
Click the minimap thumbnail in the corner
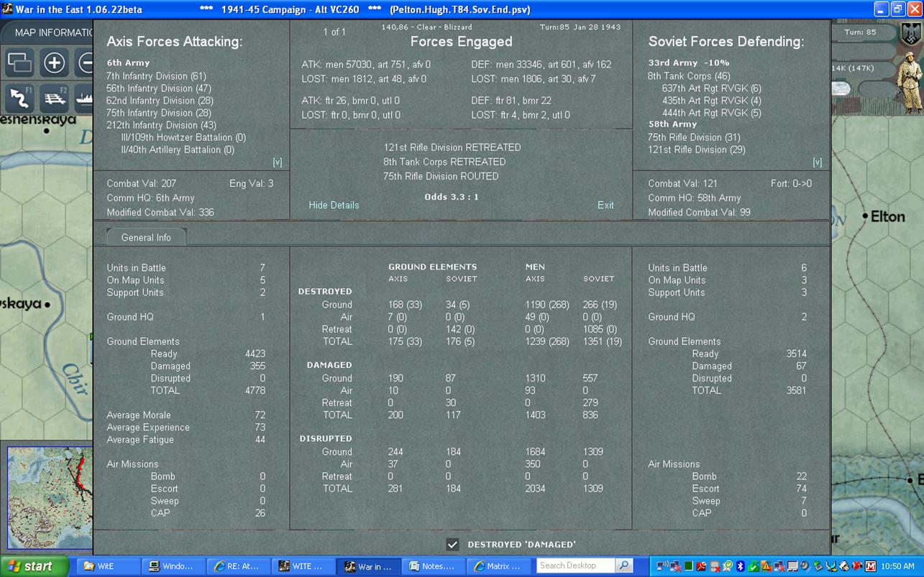click(48, 497)
